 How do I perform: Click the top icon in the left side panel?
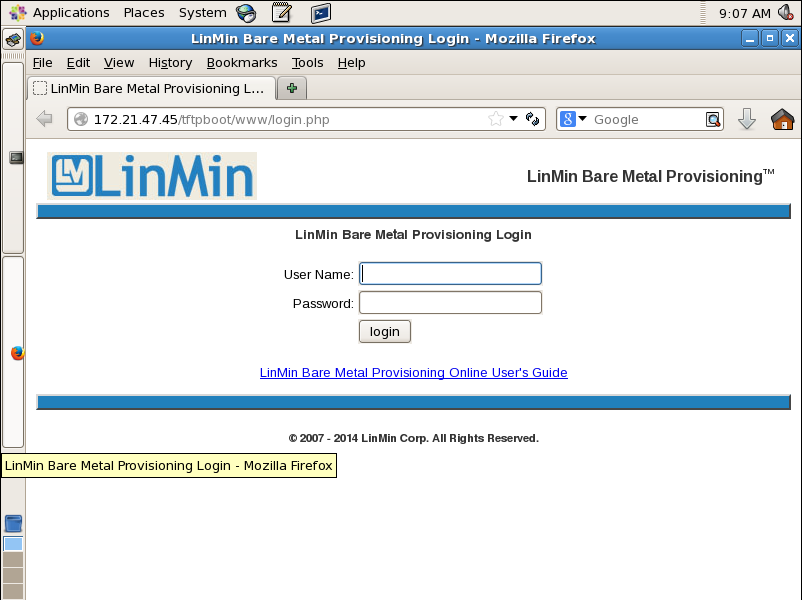13,39
